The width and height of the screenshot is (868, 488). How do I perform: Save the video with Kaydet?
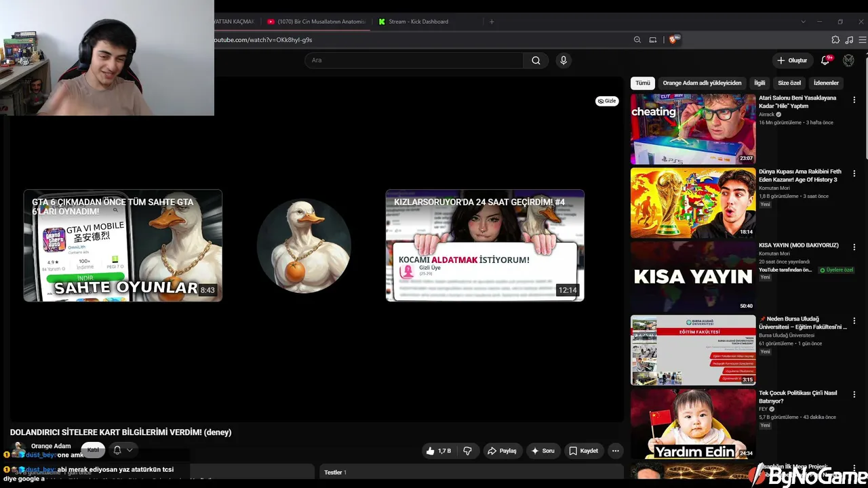point(583,451)
